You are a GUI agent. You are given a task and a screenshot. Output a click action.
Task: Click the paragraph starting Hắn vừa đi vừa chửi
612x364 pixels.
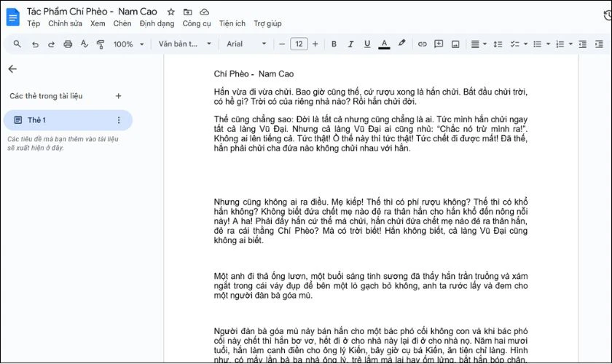coord(370,97)
